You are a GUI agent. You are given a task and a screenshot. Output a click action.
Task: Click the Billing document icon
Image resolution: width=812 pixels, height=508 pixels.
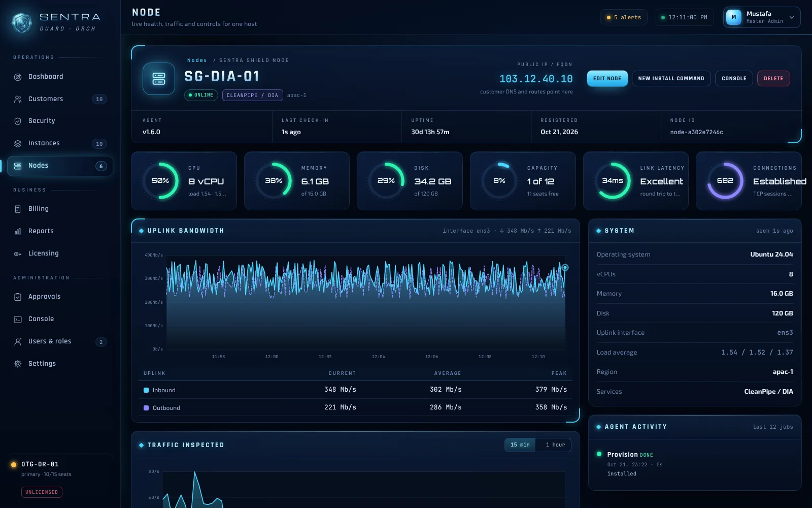18,209
